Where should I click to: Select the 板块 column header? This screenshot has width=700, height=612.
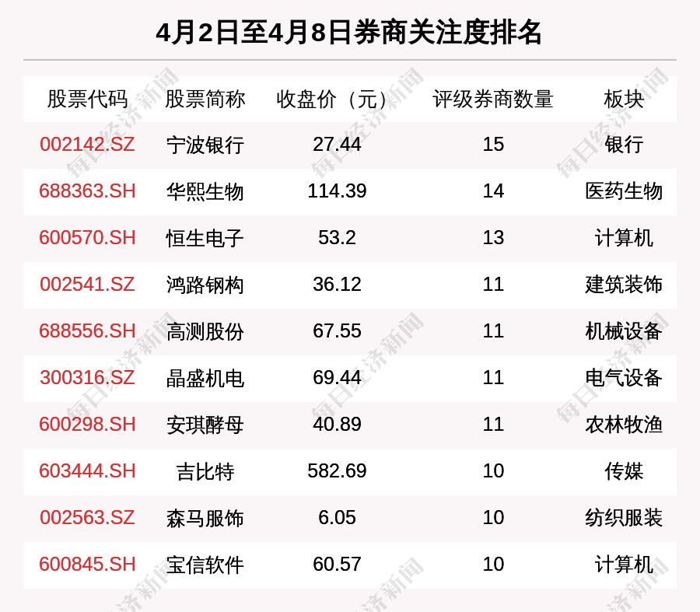pos(624,99)
